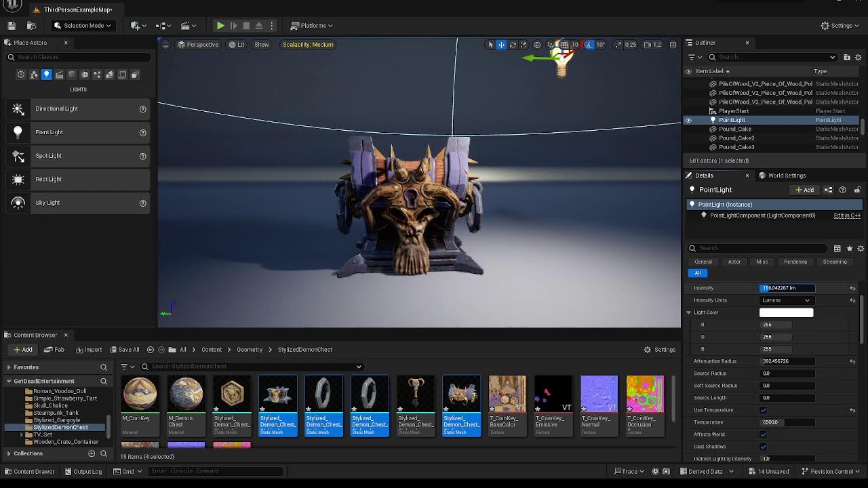Screen dimensions: 868x488
Task: Activate the Scale gizmo tool
Action: (524, 45)
